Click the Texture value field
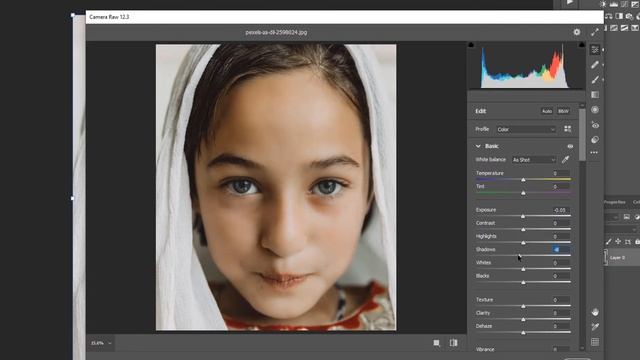 pyautogui.click(x=560, y=300)
